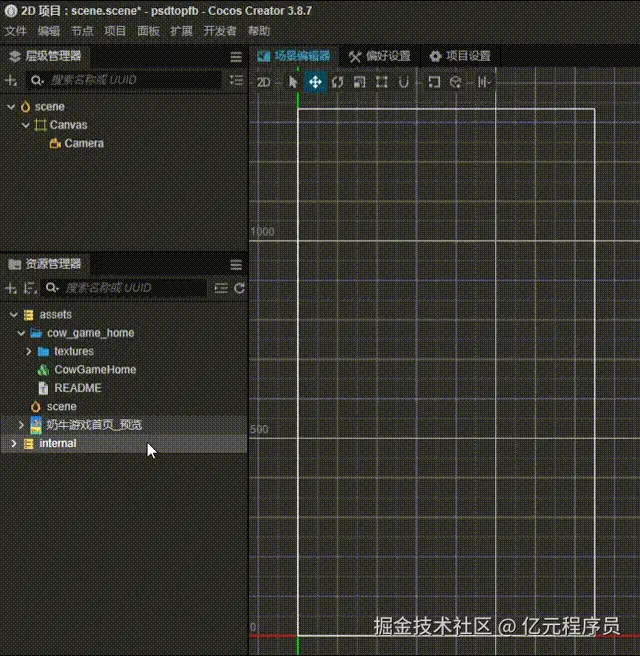Toggle the 2D view mode button
This screenshot has width=640, height=656.
pos(264,82)
